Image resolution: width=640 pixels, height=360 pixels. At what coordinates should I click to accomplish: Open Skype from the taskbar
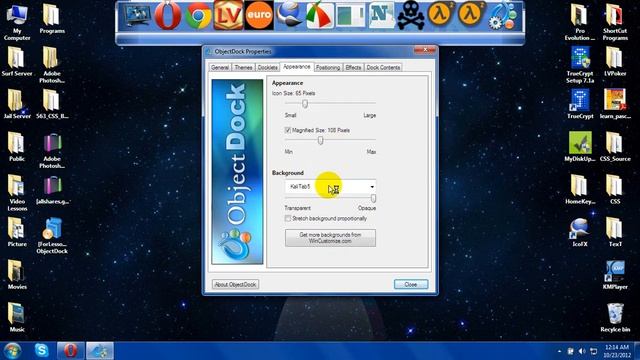[x=42, y=351]
